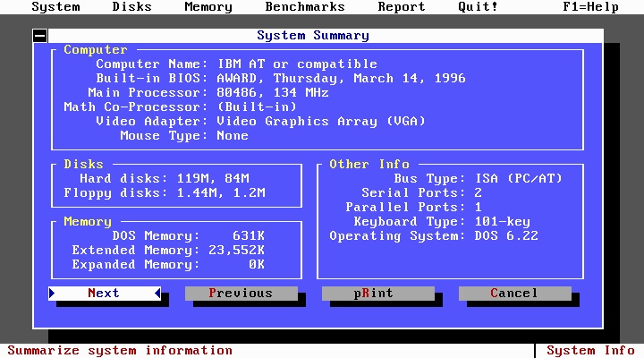Click F1=Help in the menu bar
This screenshot has height=358, width=644.
[590, 7]
